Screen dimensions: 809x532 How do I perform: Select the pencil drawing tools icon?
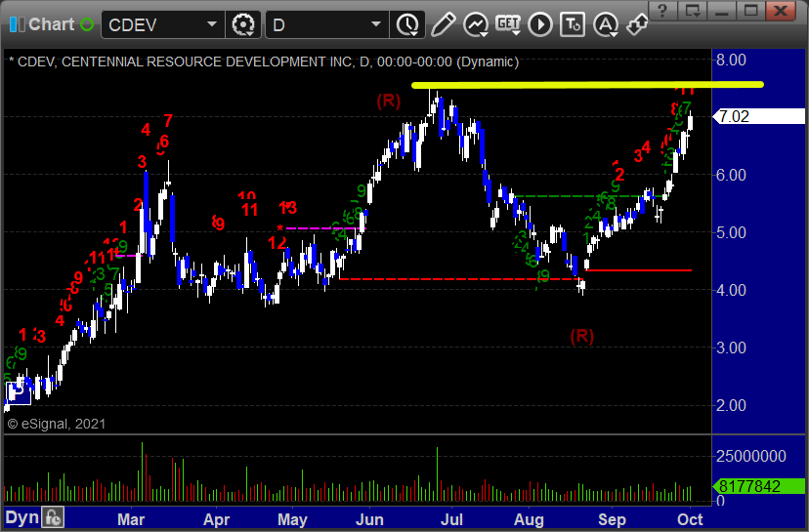tap(443, 24)
